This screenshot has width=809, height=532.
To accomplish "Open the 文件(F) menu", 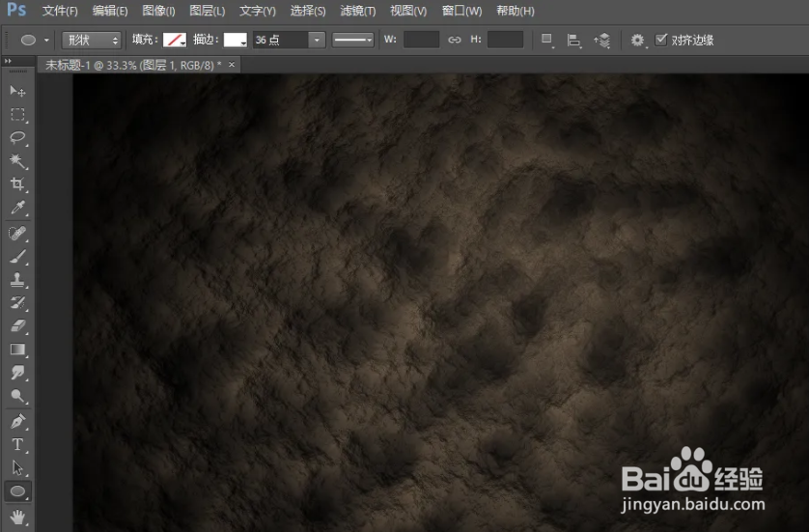I will coord(60,11).
